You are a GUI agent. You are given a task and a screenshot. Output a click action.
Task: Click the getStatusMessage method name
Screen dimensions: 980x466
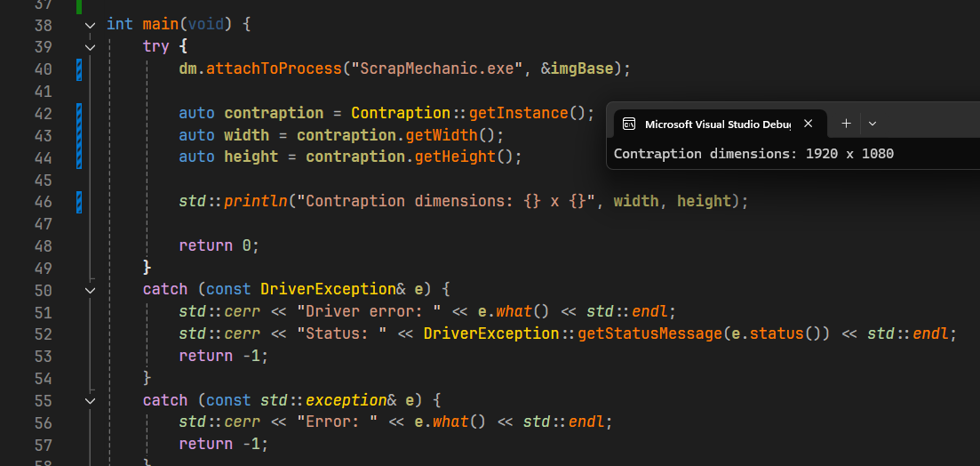point(649,333)
